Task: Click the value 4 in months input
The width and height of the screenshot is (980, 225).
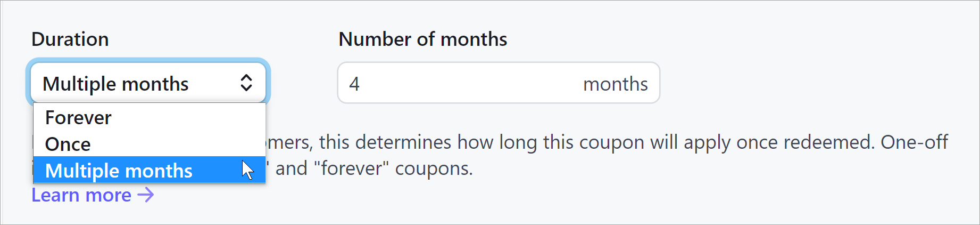Action: (x=354, y=84)
